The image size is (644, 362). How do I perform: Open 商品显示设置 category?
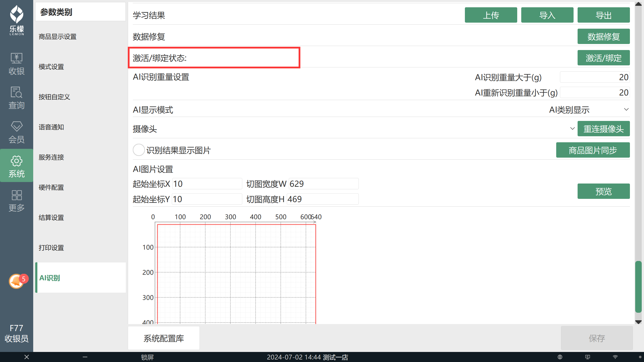(80, 37)
